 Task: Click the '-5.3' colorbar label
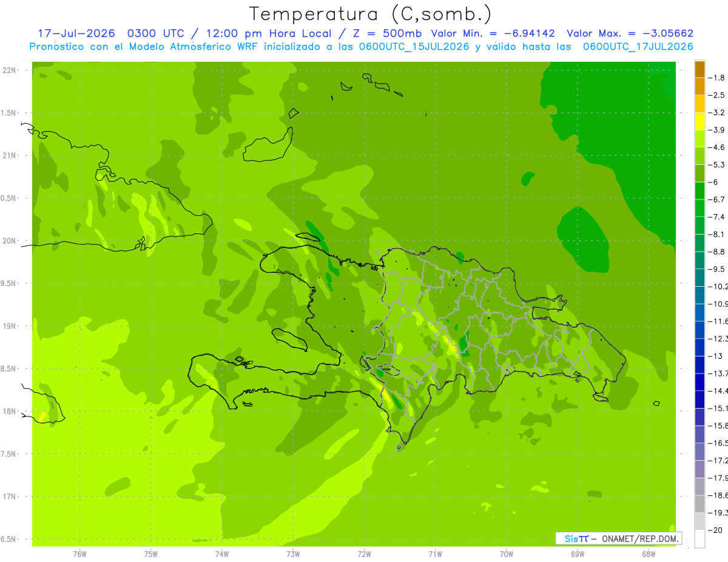tap(716, 165)
